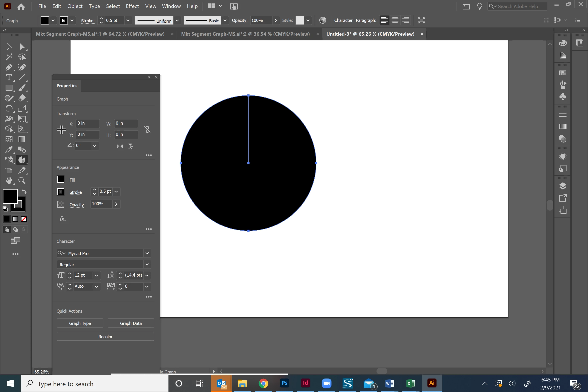Open the Effect menu
This screenshot has width=588, height=392.
[x=132, y=6]
